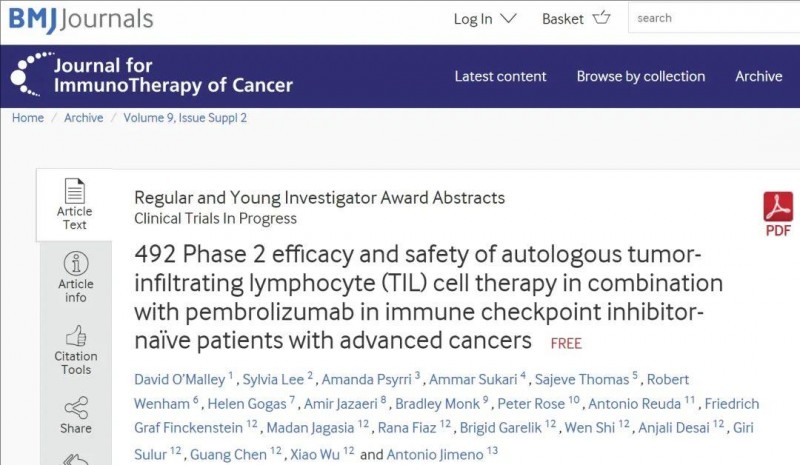Screen dimensions: 800x465
Task: Open the Latest content menu
Action: (x=500, y=76)
